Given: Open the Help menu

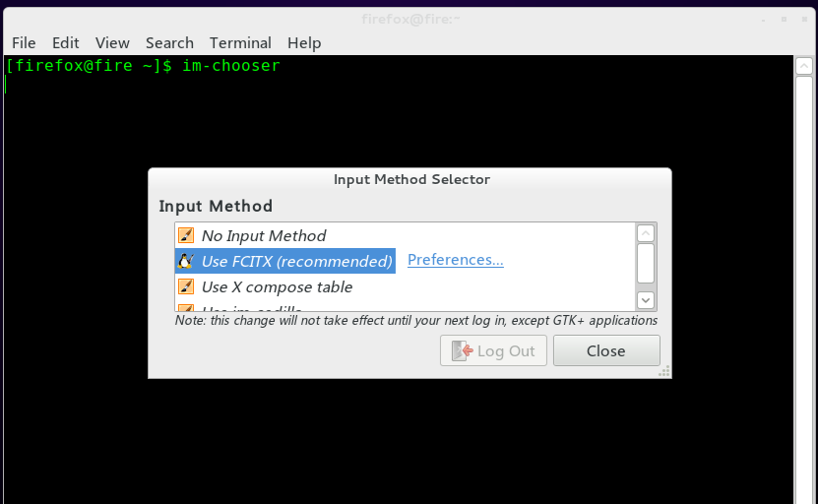Looking at the screenshot, I should pyautogui.click(x=304, y=42).
